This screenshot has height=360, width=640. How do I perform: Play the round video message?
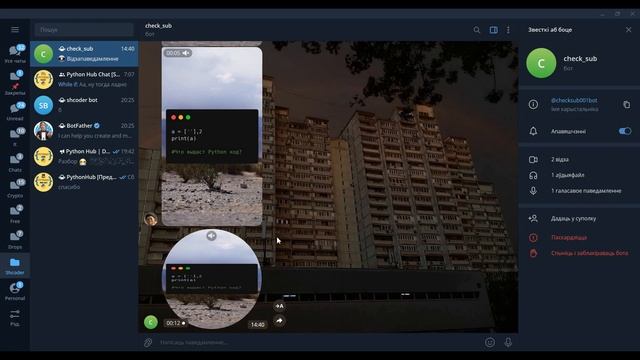click(211, 279)
